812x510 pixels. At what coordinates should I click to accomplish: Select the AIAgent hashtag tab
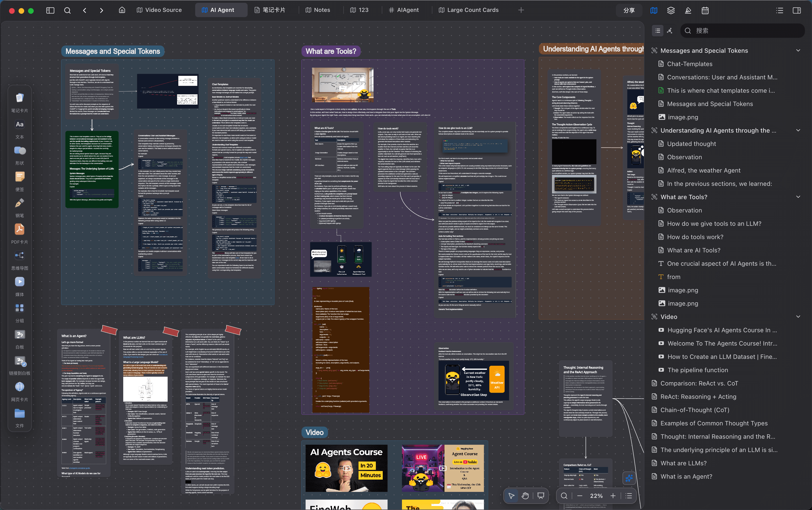(x=404, y=10)
